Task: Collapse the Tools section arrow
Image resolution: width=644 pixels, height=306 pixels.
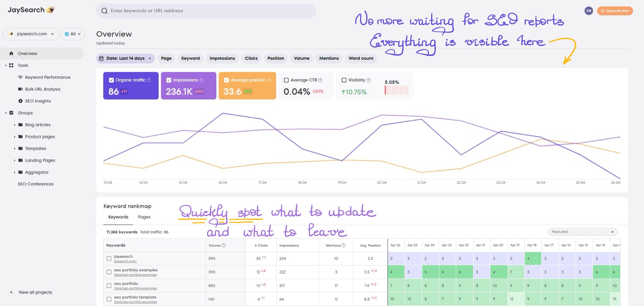Action: click(6, 66)
